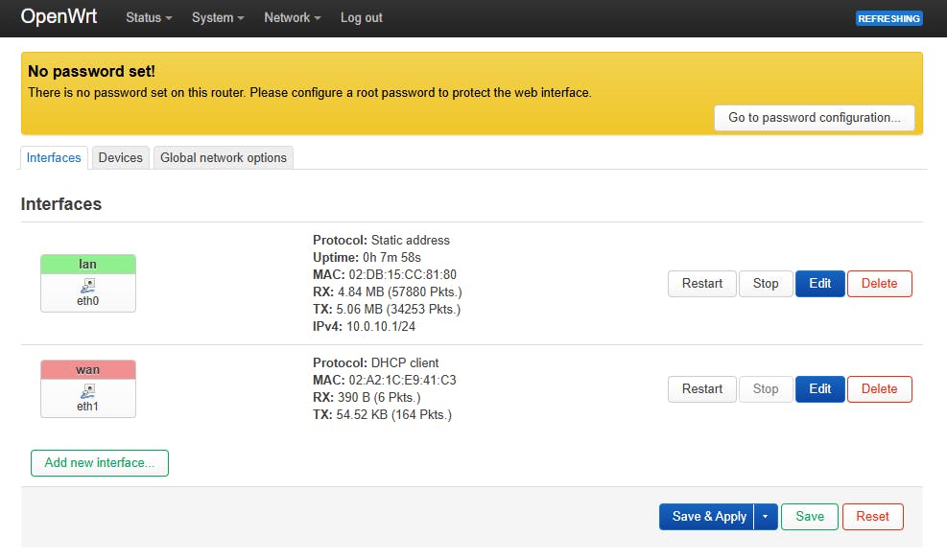Add a new interface

pos(100,463)
